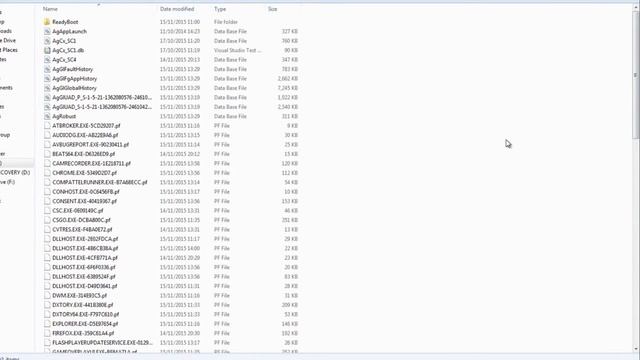This screenshot has height=360, width=640.
Task: Click the File folder type cell
Action: tap(226, 22)
